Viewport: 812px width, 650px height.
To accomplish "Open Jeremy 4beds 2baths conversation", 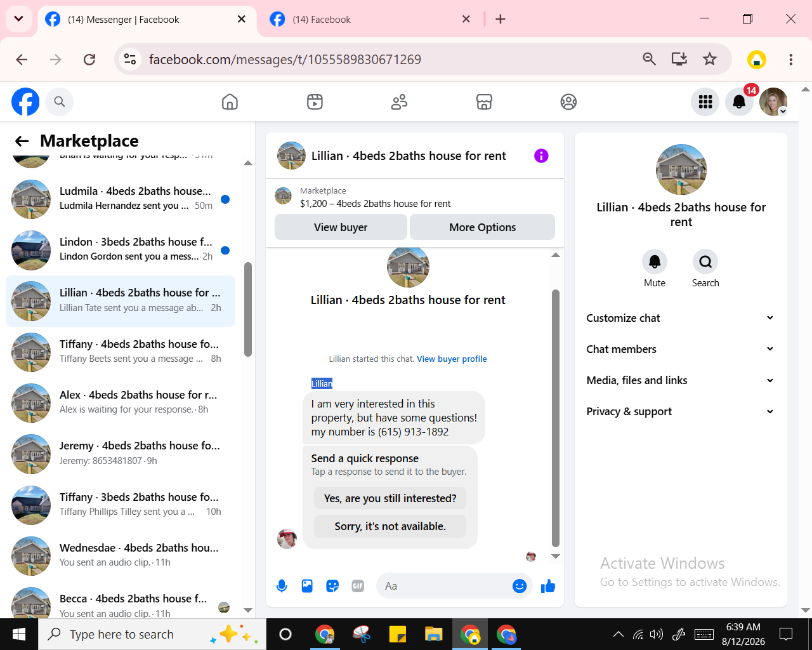I will [121, 453].
